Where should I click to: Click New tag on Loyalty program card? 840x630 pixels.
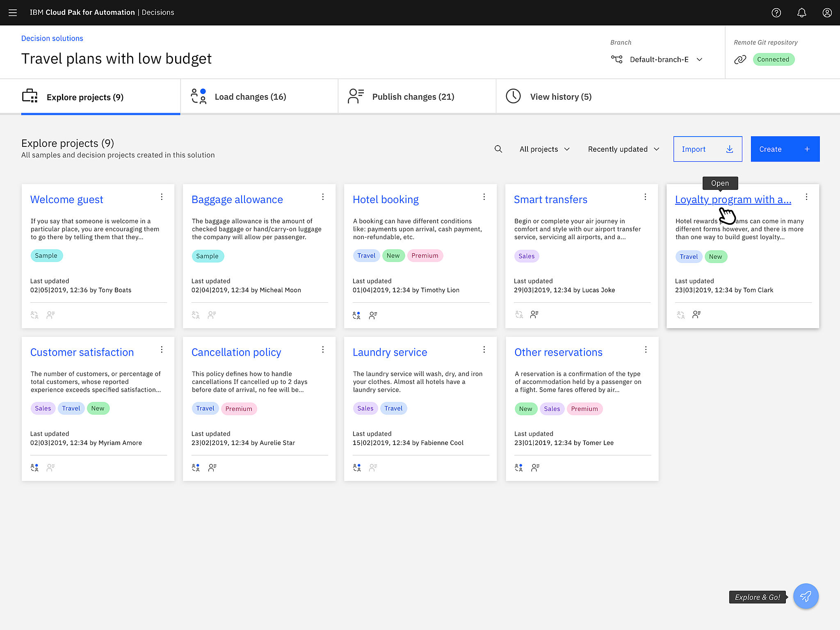[716, 257]
